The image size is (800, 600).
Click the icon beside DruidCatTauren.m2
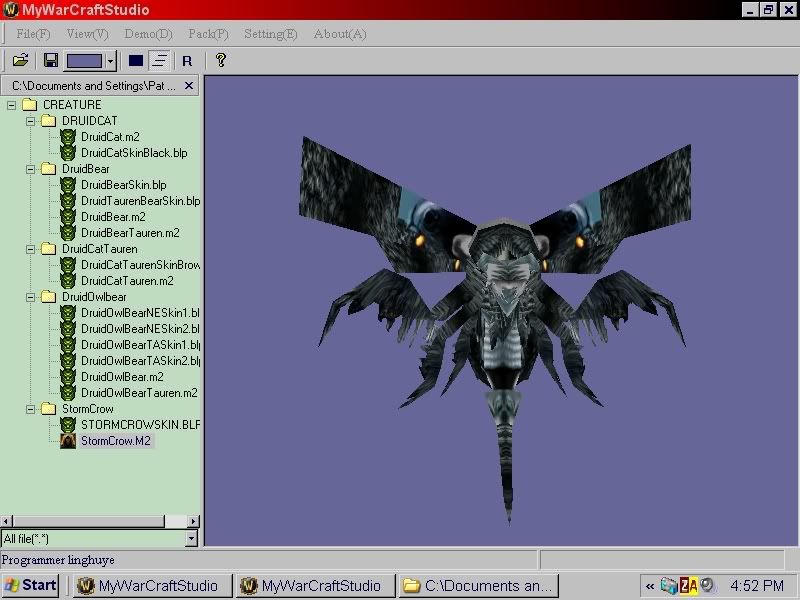tap(68, 281)
